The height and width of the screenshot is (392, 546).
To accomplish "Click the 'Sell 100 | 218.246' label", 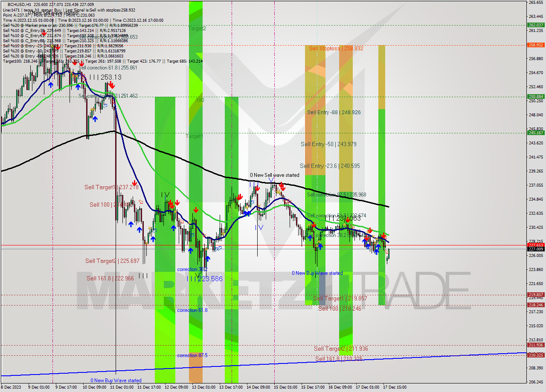I will [340, 308].
